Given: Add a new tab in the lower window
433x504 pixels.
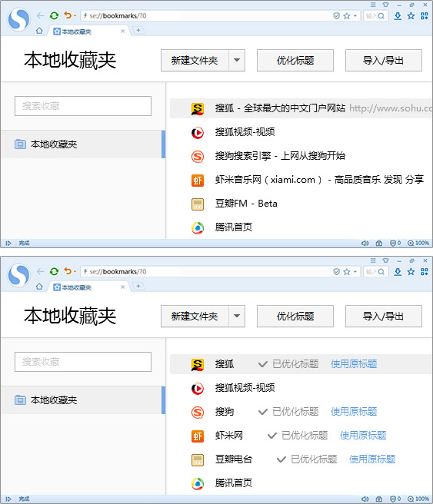Looking at the screenshot, I should (138, 286).
